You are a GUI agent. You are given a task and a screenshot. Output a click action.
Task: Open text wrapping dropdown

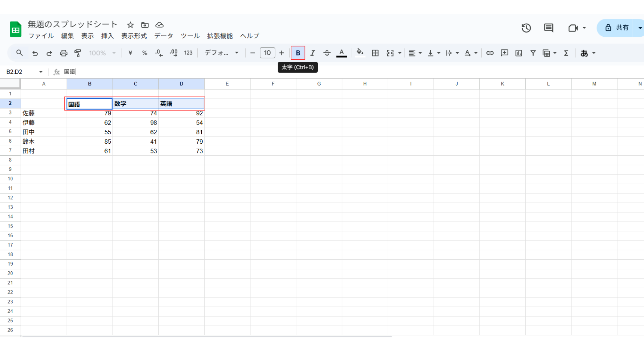(x=452, y=53)
